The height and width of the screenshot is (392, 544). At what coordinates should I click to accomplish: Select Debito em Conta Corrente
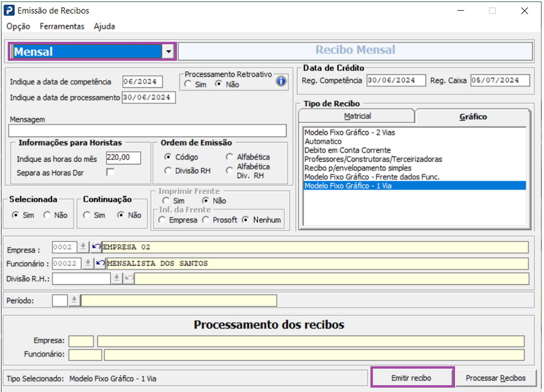(x=347, y=150)
